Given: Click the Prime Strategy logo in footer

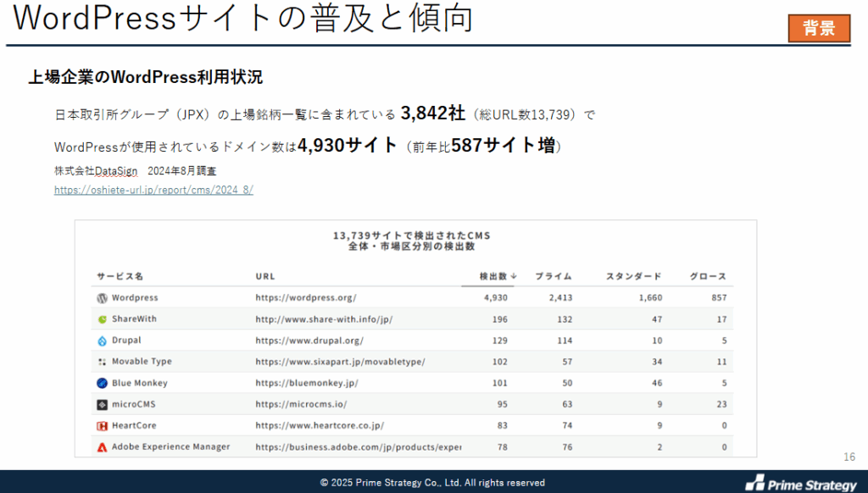Looking at the screenshot, I should point(801,483).
